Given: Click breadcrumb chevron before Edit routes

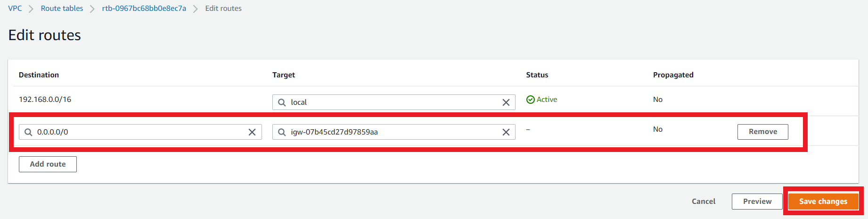Looking at the screenshot, I should tap(196, 9).
